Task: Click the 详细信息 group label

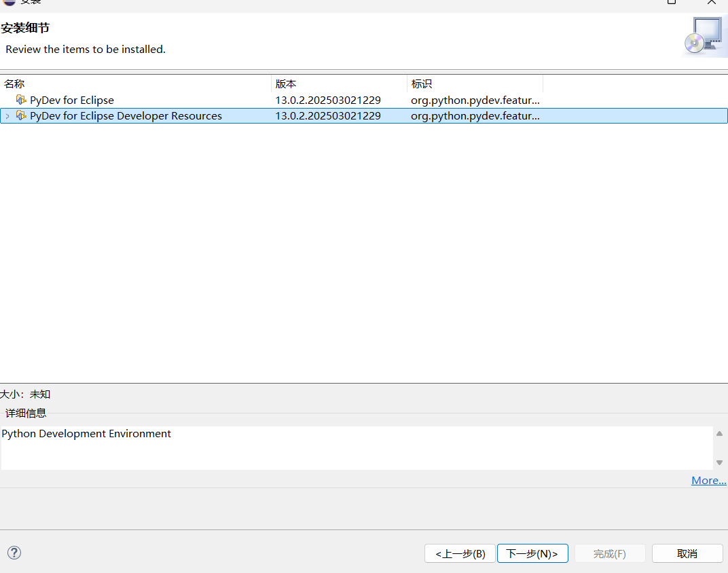Action: pos(26,413)
